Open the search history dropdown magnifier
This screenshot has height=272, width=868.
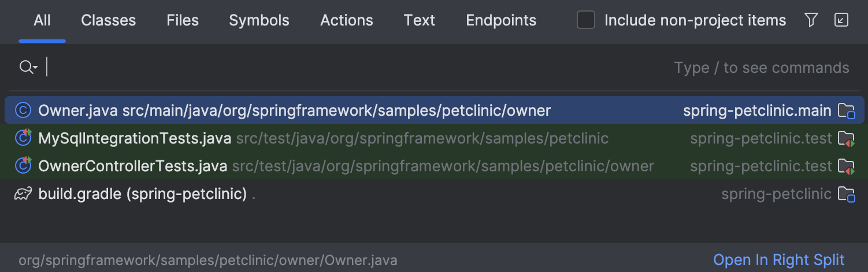[x=28, y=68]
